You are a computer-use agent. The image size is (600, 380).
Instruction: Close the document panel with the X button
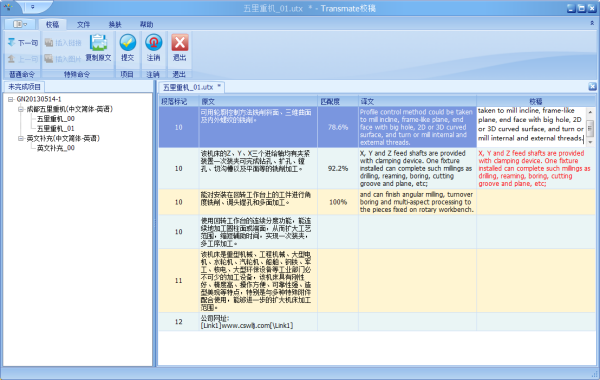click(x=592, y=86)
